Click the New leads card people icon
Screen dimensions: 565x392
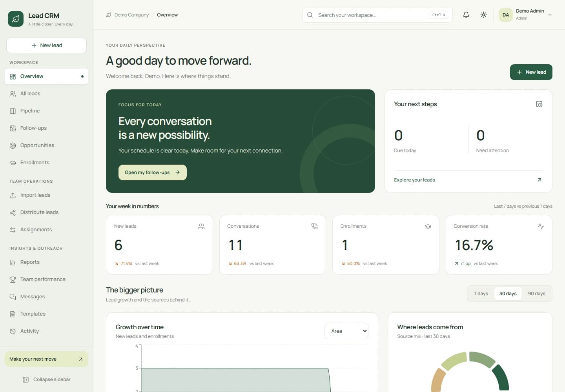point(201,226)
